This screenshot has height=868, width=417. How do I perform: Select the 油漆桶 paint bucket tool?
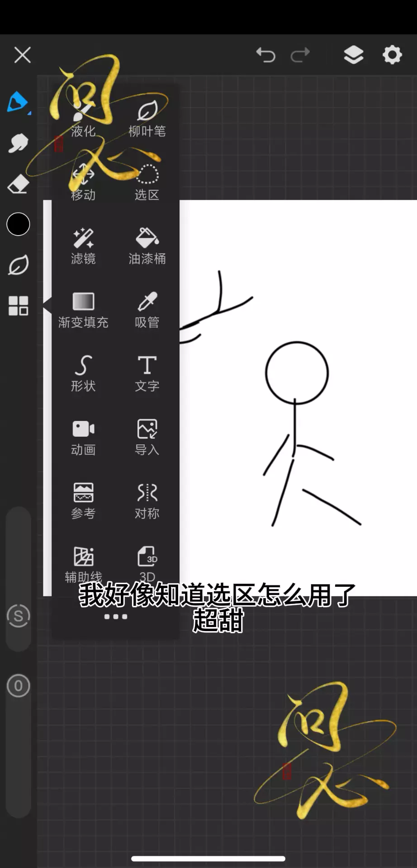147,246
